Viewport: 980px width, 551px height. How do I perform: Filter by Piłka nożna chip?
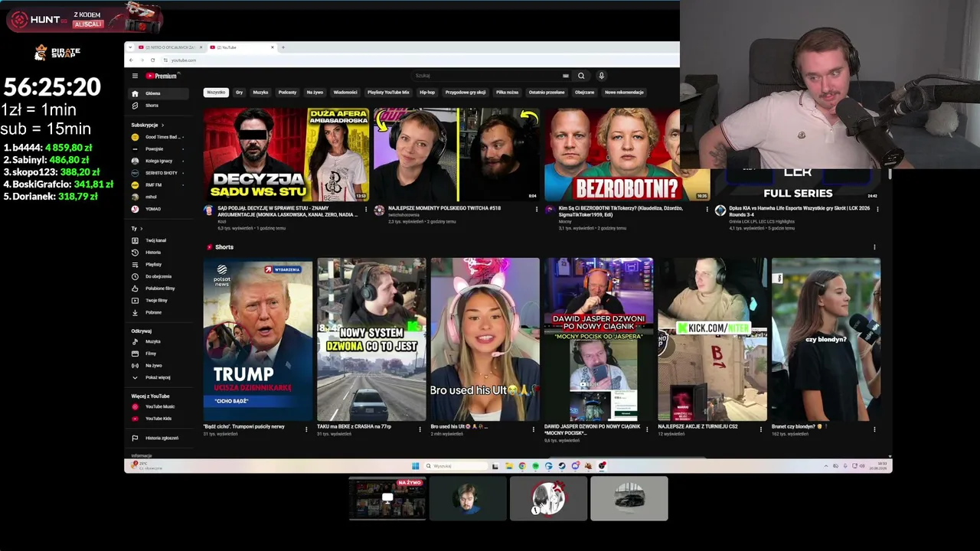click(x=507, y=93)
